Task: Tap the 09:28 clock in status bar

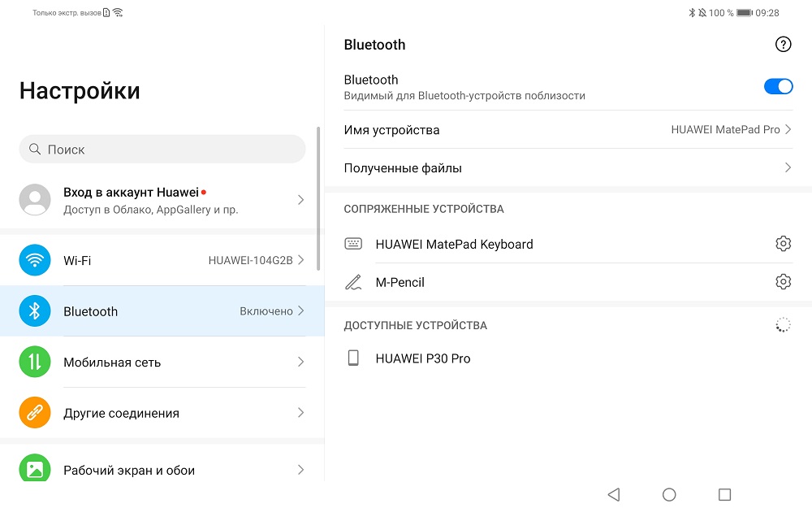Action: click(767, 12)
